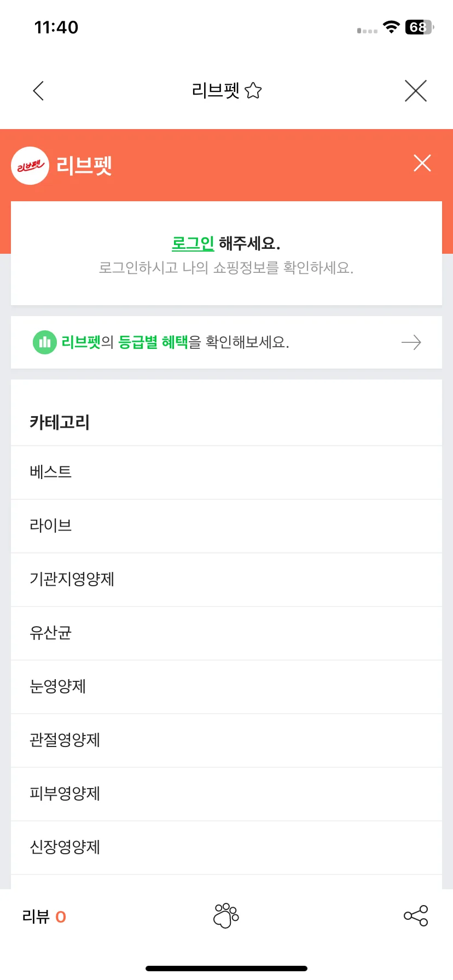Tap the 등급별 혜택 banner text

point(175,342)
